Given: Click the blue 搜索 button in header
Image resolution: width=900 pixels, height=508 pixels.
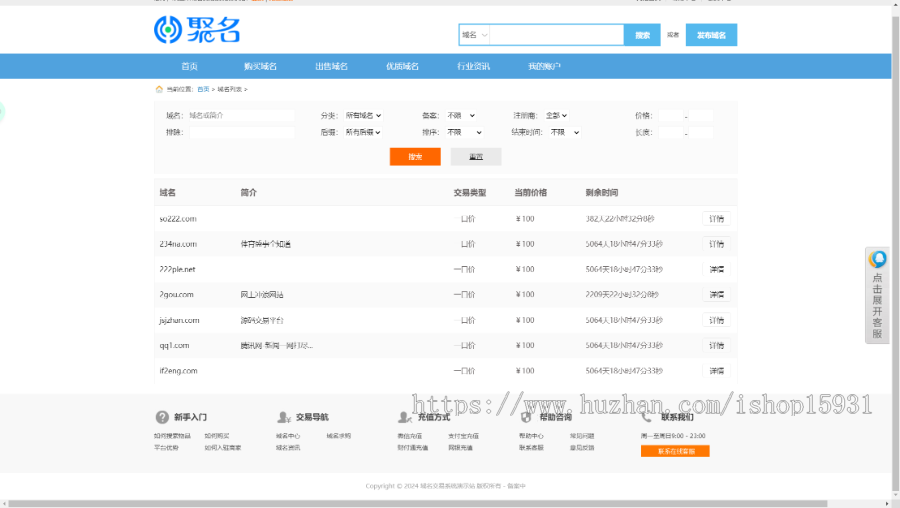Looking at the screenshot, I should (642, 35).
